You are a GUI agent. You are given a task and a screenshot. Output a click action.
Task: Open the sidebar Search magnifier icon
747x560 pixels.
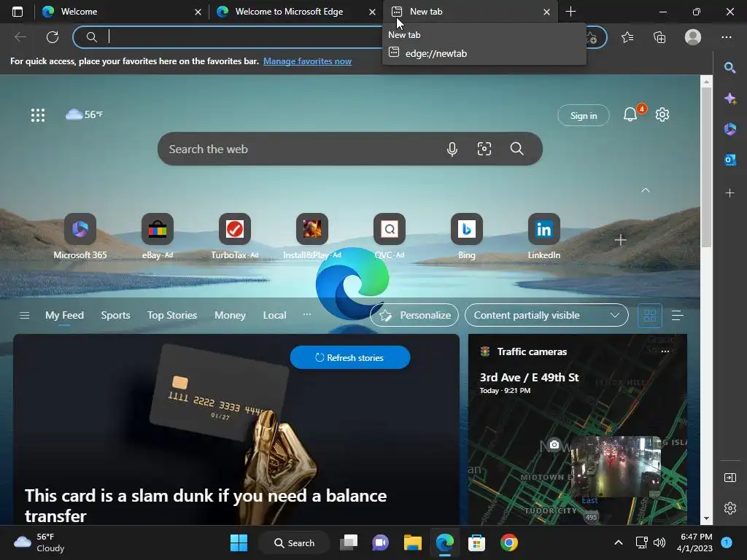pos(729,68)
